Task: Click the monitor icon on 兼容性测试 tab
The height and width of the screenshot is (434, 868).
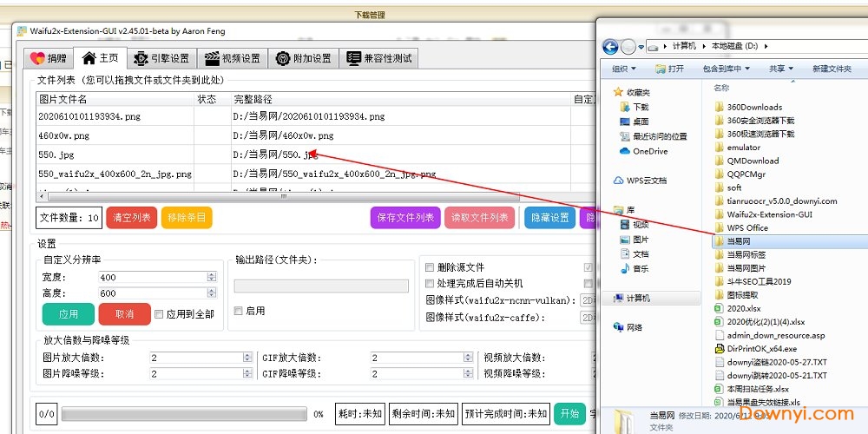Action: pos(354,58)
